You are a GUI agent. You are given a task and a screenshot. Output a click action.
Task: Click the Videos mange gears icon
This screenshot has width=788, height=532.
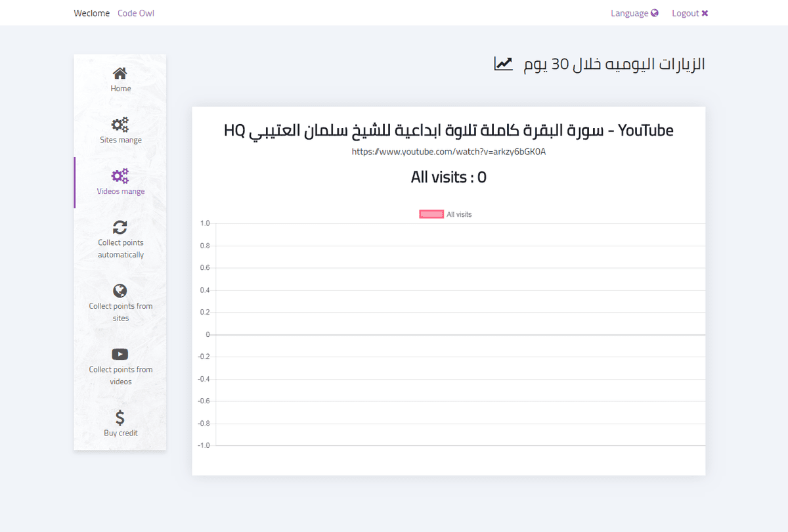(120, 175)
